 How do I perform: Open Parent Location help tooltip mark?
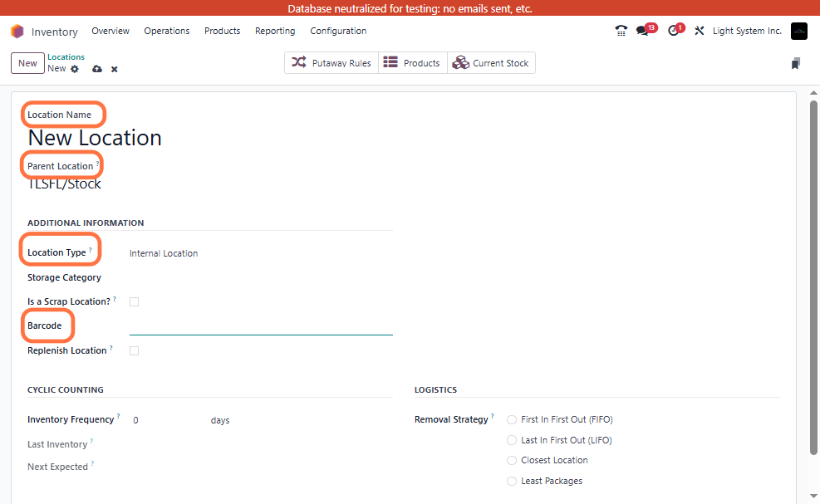click(97, 164)
